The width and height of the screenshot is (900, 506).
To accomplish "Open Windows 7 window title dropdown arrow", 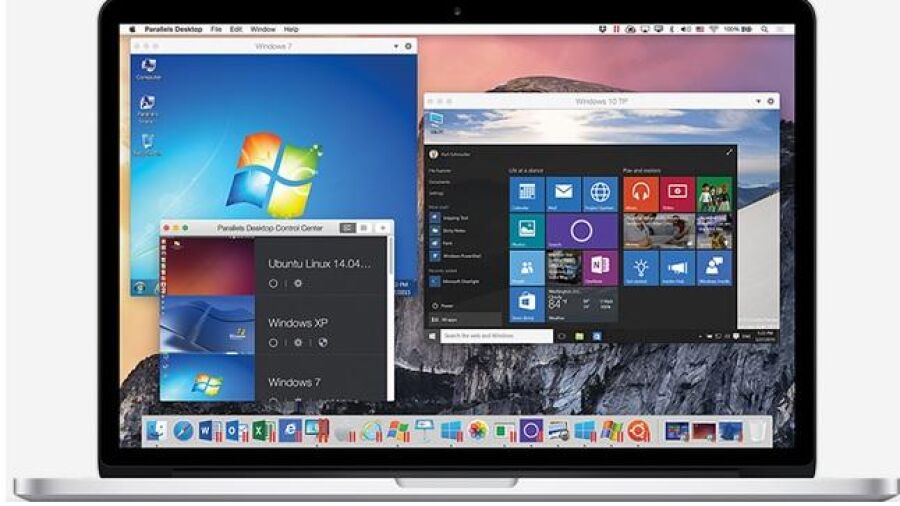I will (x=395, y=46).
